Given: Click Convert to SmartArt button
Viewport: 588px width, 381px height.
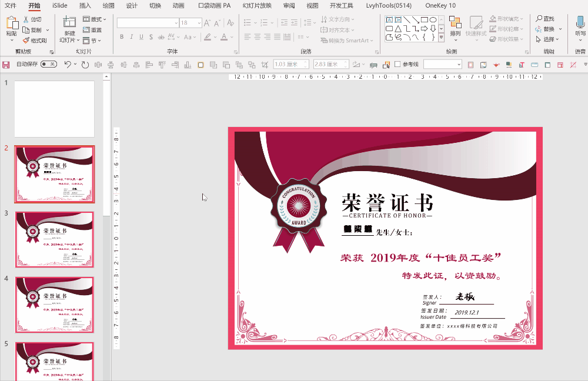Looking at the screenshot, I should 347,41.
